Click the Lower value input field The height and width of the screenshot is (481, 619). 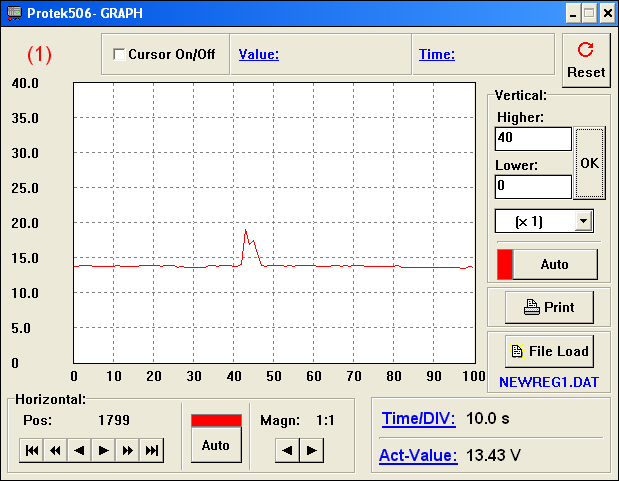coord(532,187)
